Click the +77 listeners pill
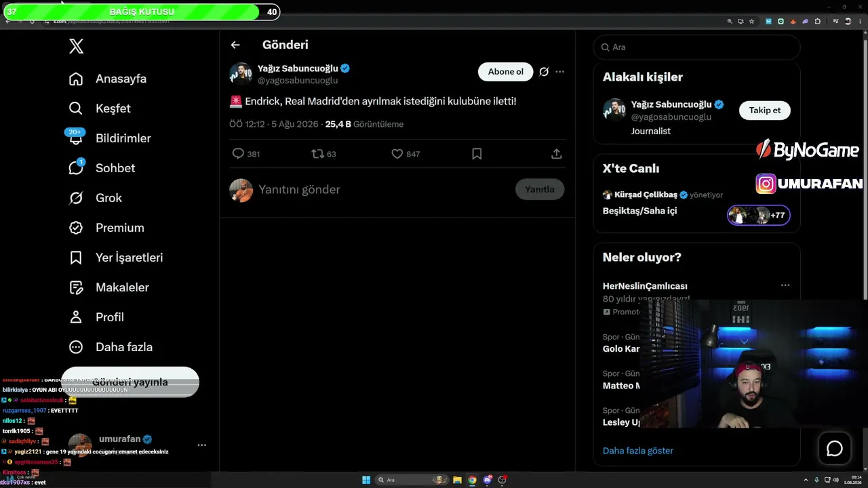Viewport: 868px width, 488px height. tap(759, 216)
